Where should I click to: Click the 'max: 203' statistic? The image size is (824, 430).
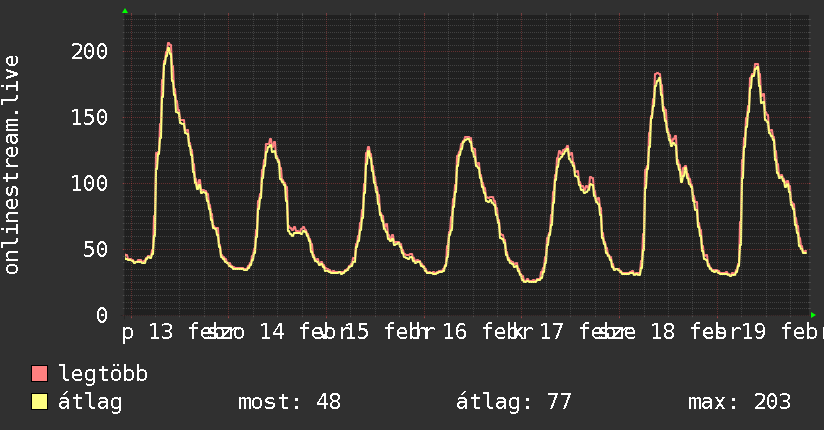click(739, 402)
